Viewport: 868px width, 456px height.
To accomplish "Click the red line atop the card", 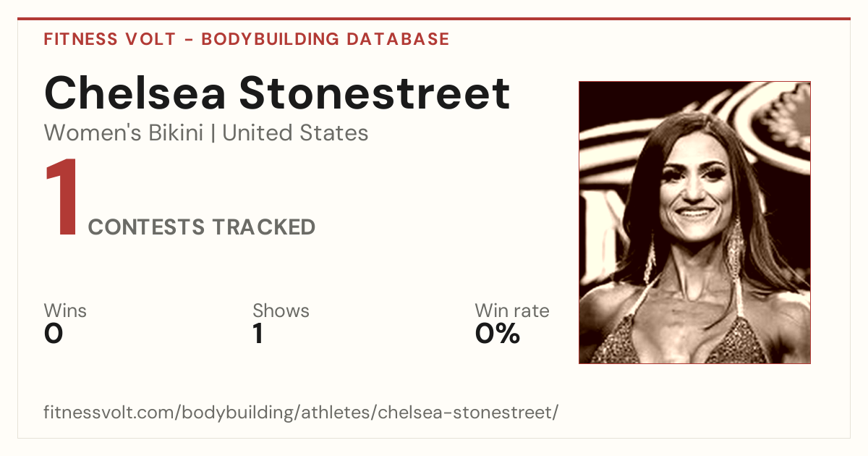I will (434, 19).
